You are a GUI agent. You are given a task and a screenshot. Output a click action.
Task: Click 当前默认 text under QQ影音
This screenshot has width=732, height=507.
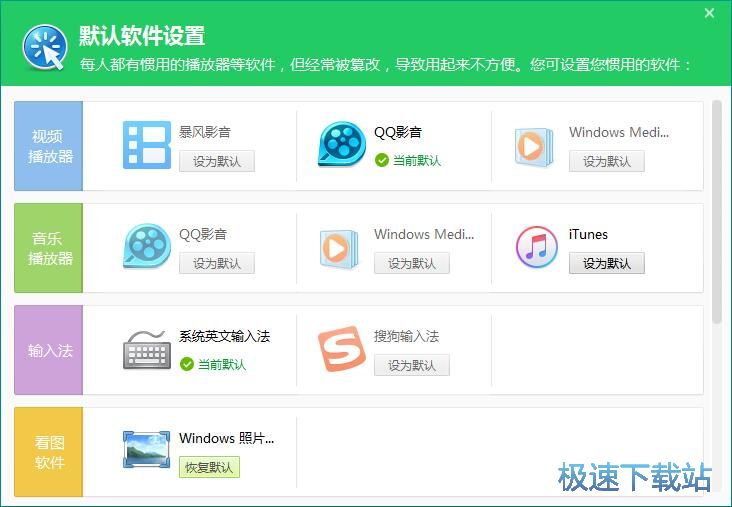coord(417,161)
